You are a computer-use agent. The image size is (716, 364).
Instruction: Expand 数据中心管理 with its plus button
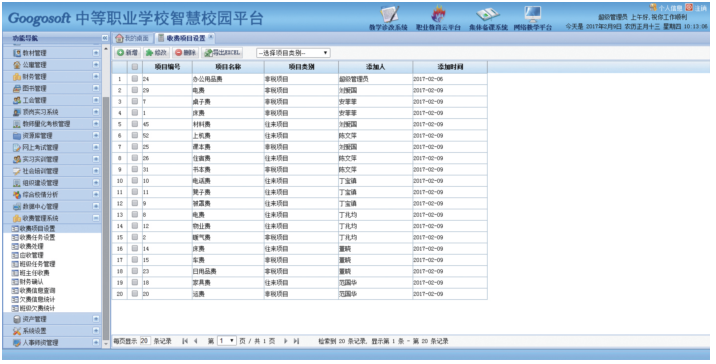[96, 206]
